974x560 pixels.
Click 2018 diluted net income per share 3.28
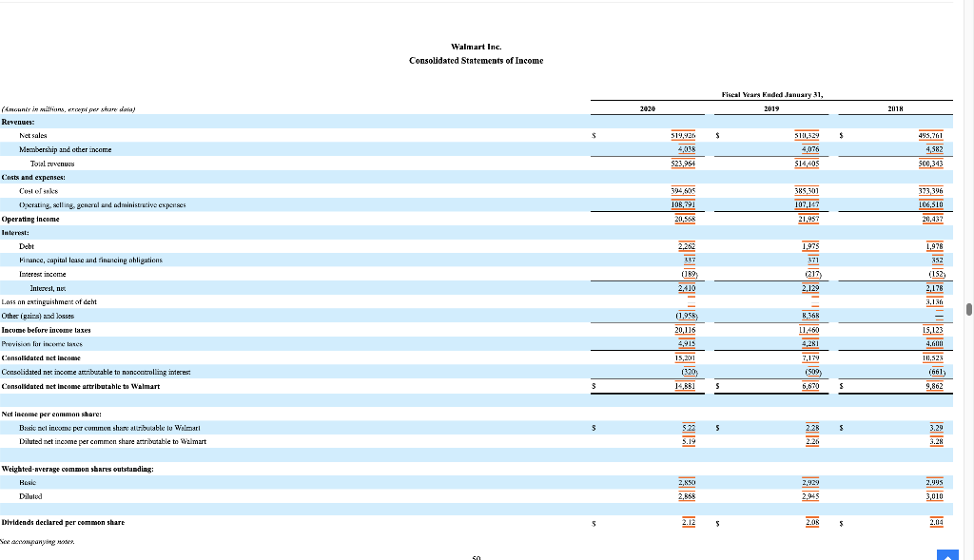(x=937, y=441)
